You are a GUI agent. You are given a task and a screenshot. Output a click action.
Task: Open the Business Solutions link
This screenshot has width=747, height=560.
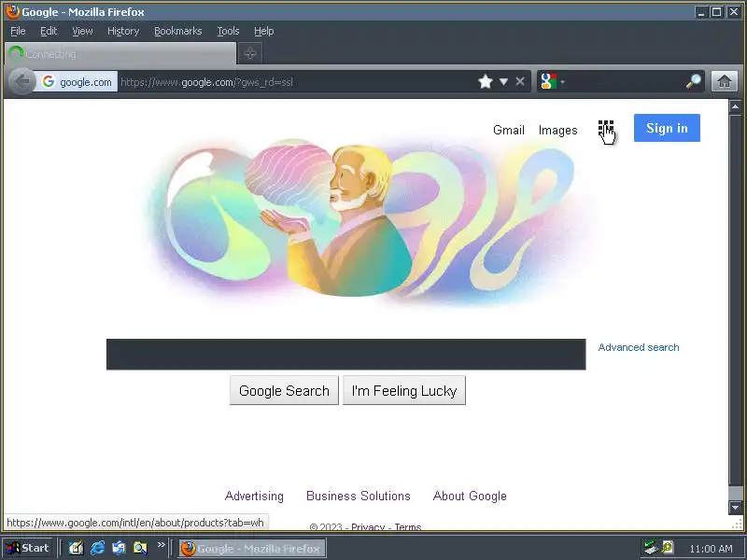coord(359,497)
